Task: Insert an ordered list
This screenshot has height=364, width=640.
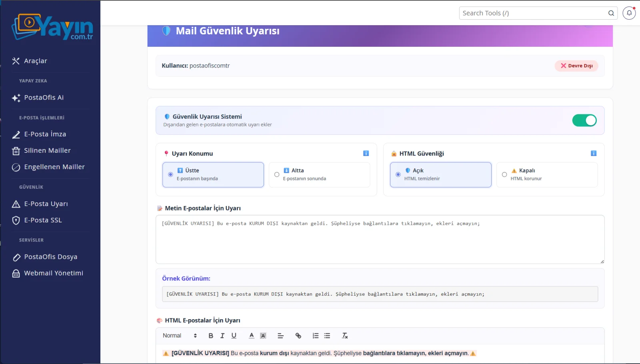Action: pyautogui.click(x=316, y=336)
